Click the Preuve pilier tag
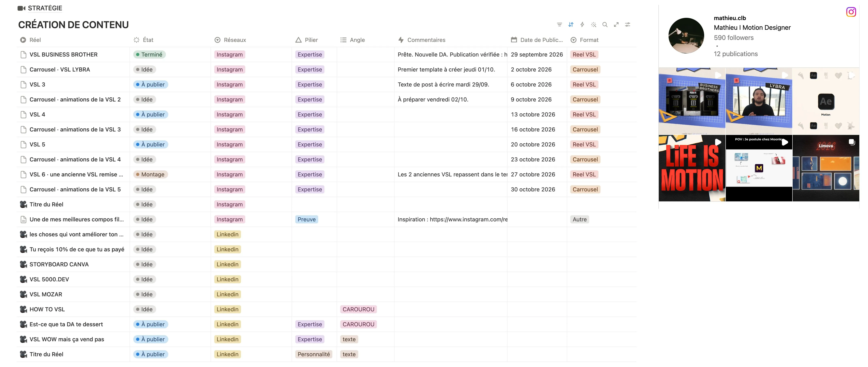This screenshot has height=367, width=868. tap(307, 219)
